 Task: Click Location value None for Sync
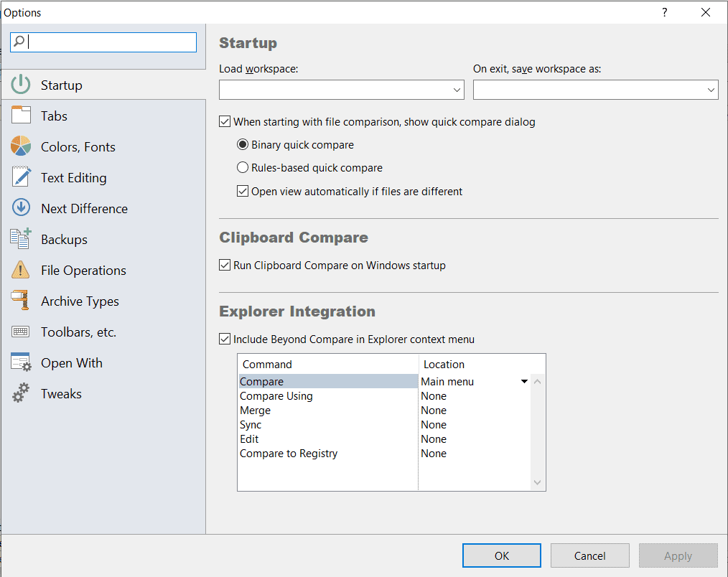434,424
